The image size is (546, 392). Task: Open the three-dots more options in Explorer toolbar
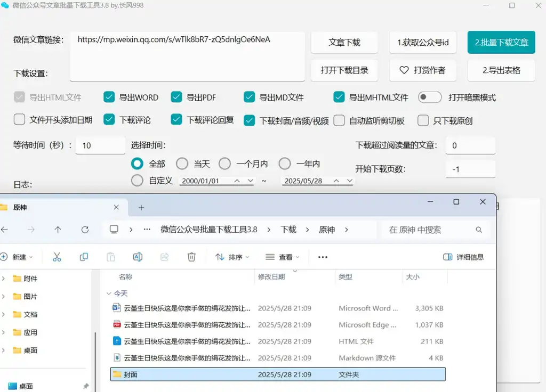pyautogui.click(x=323, y=257)
